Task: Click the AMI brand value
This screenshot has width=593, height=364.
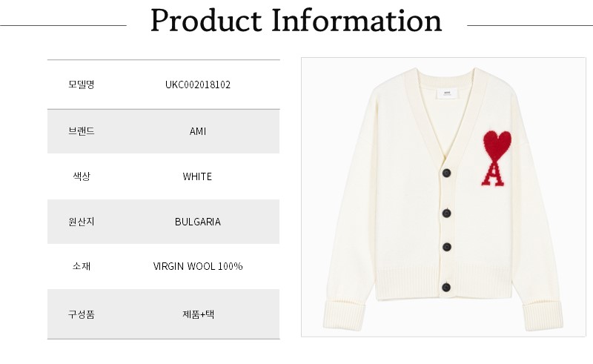Action: coord(198,131)
